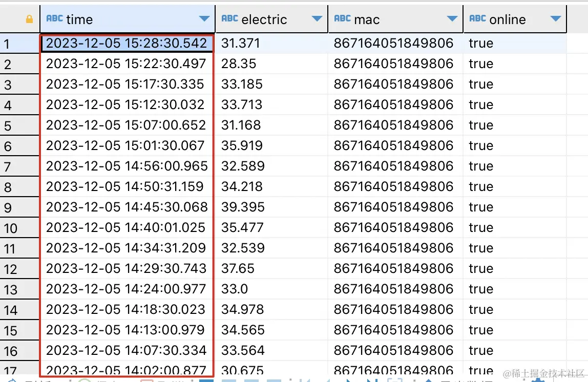This screenshot has width=588, height=382.
Task: Select row number 16 header
Action: coord(19,351)
